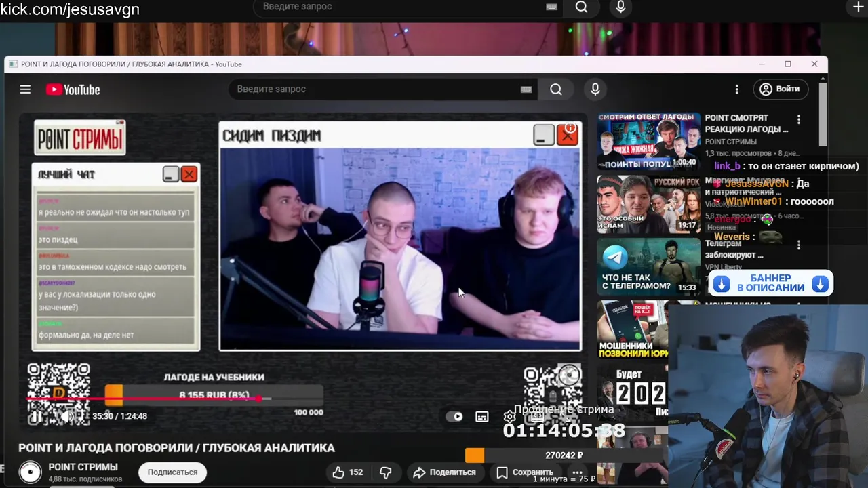The image size is (868, 488).
Task: Open virtual keyboard in YouTube window search box
Action: coord(526,89)
